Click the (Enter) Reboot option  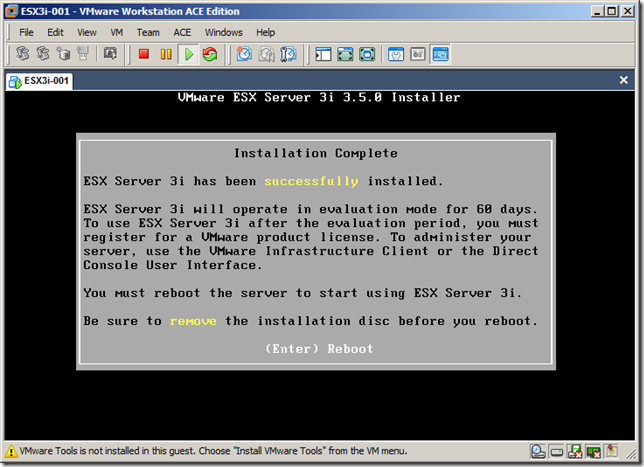(x=319, y=349)
